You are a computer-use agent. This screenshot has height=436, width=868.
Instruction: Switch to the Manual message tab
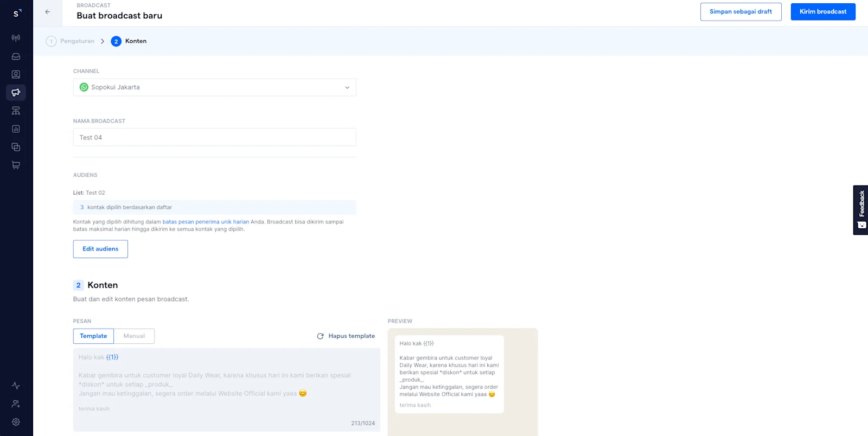point(134,336)
